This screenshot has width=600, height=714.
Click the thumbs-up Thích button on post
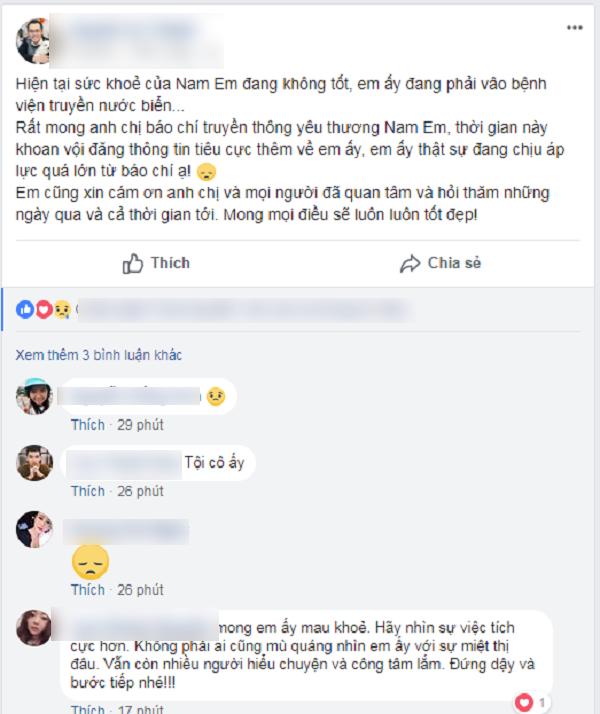coord(156,263)
